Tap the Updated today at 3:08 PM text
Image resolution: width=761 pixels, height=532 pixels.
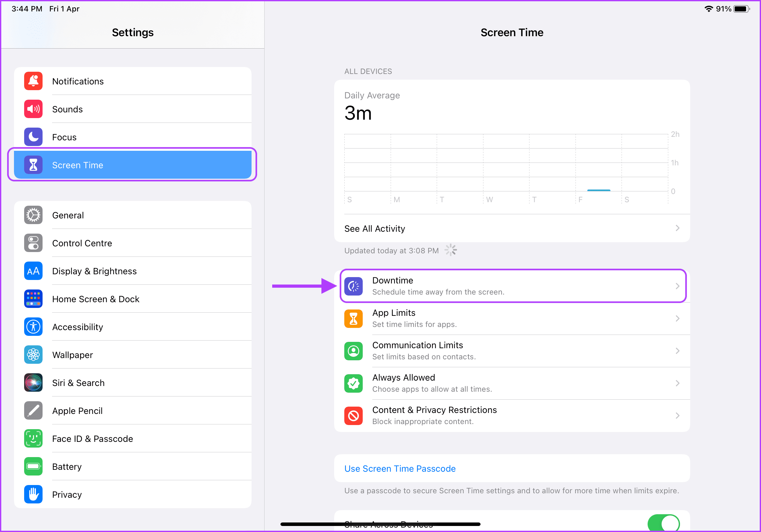[391, 250]
